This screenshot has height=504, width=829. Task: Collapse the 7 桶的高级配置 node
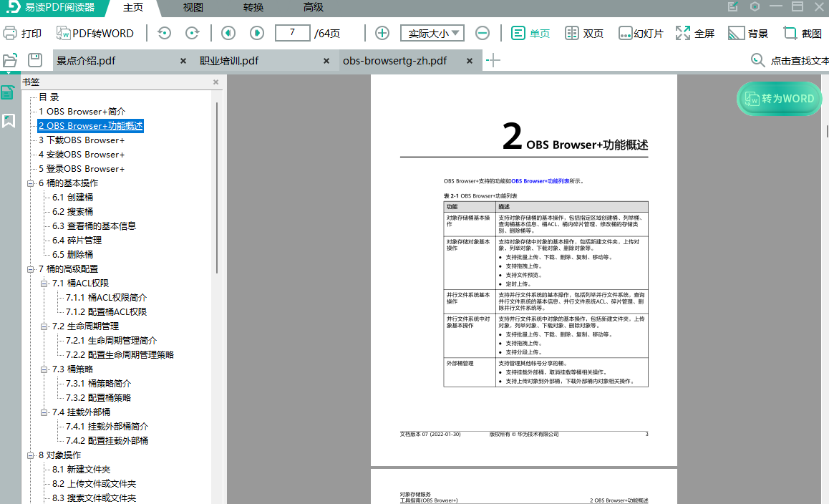pyautogui.click(x=31, y=269)
